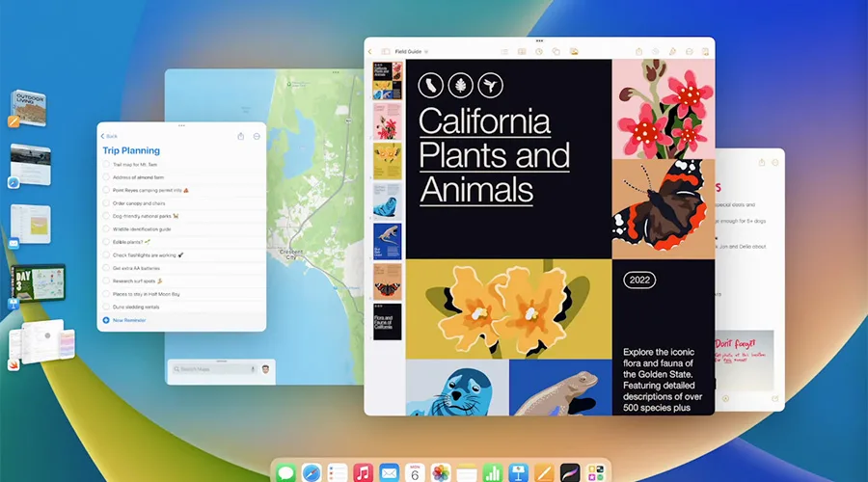Screen dimensions: 868x482
Task: Open Messages from the dock
Action: (285, 472)
